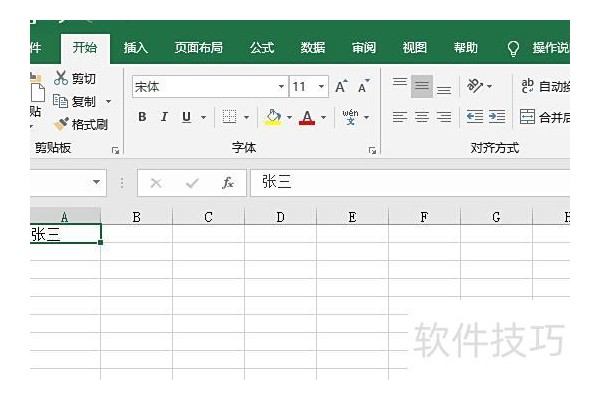Click the wén phonetic guide icon

350,117
